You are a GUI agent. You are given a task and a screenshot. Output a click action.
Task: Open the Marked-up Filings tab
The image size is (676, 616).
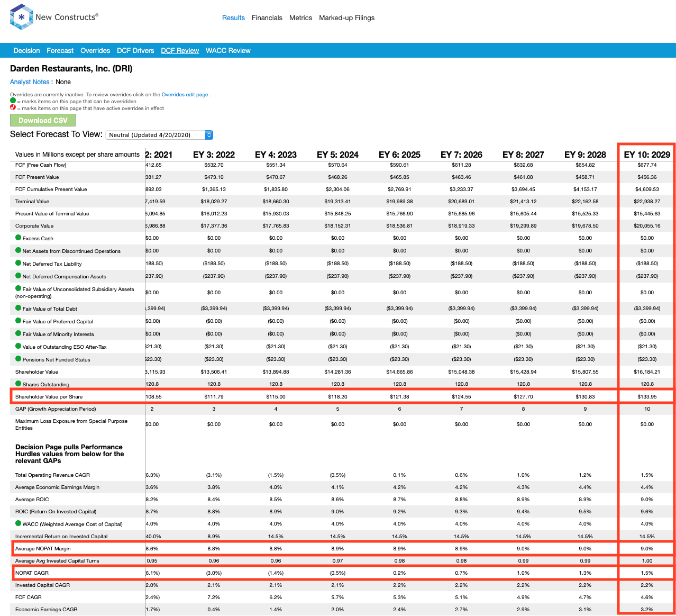pos(346,17)
